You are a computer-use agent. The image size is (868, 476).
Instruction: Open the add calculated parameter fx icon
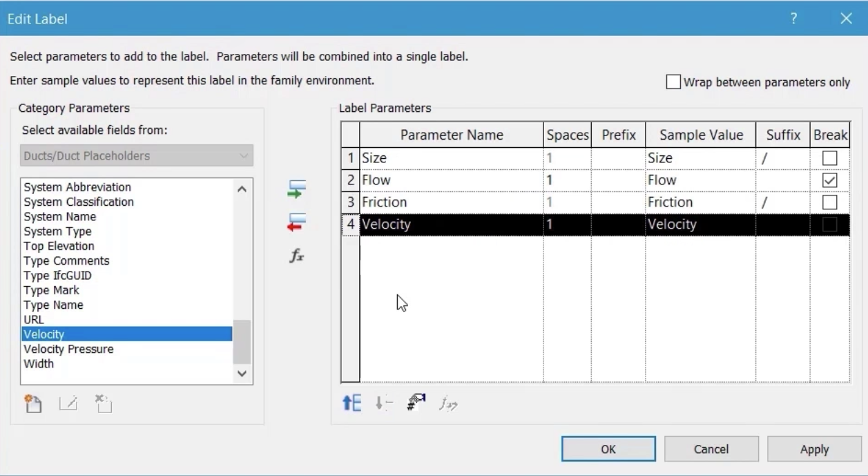pos(296,256)
